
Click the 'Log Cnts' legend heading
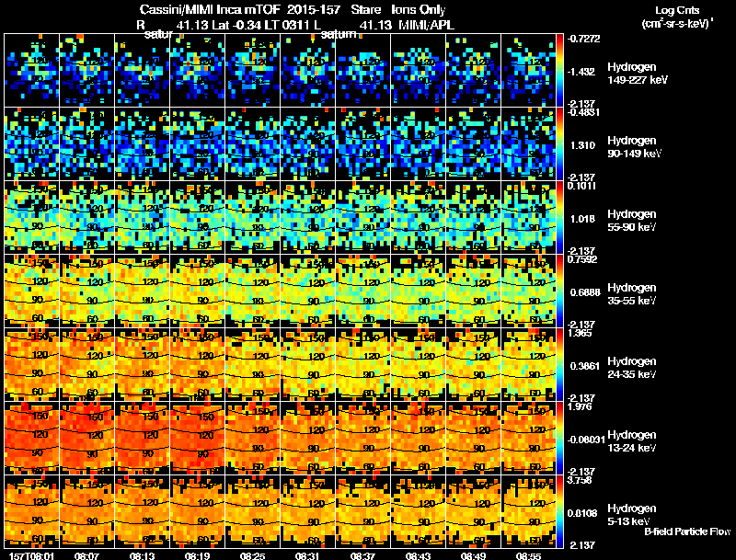pos(677,10)
